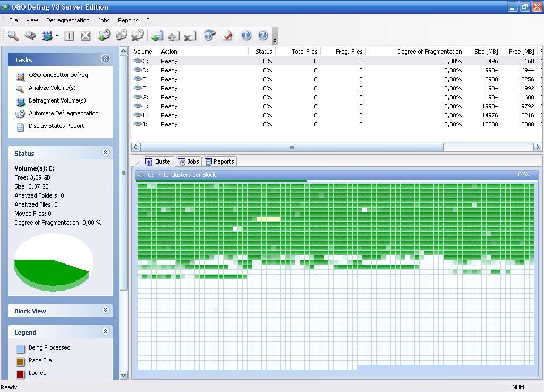This screenshot has height=392, width=544.
Task: Click the edit scheduled job icon
Action: 121,36
